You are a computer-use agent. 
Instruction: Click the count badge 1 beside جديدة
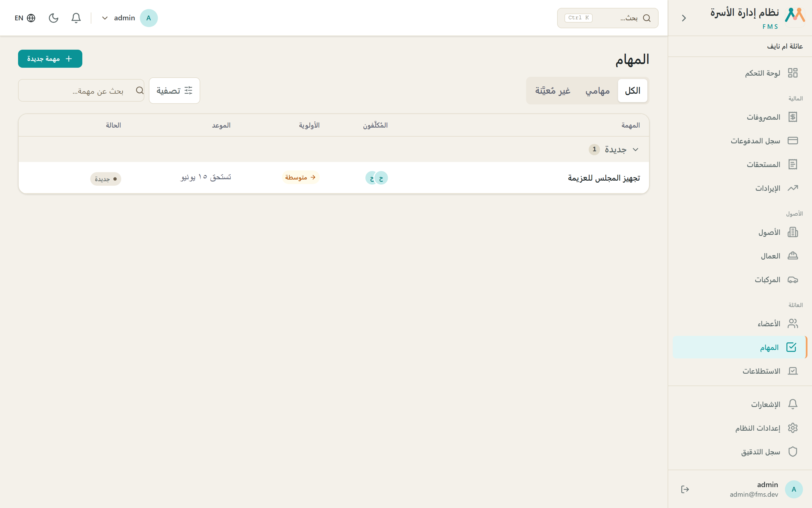594,149
